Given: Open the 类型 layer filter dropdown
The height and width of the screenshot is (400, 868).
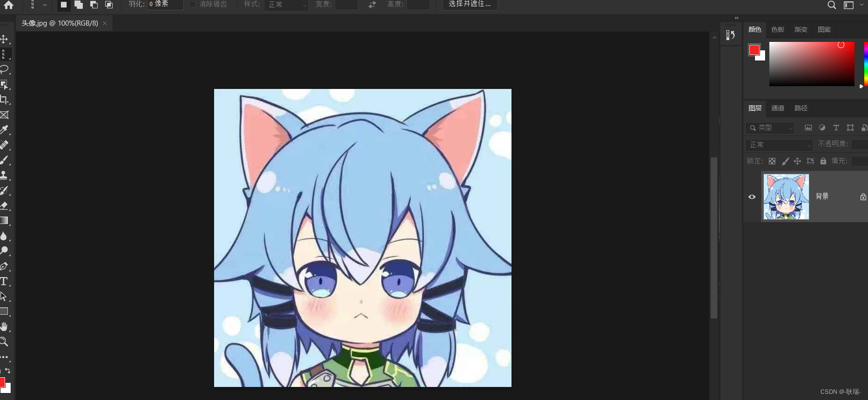Looking at the screenshot, I should 770,128.
